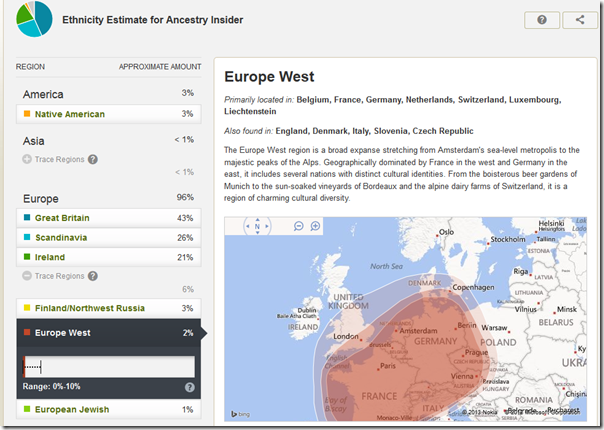
Task: Click Copenhagen on the map
Action: 473,287
